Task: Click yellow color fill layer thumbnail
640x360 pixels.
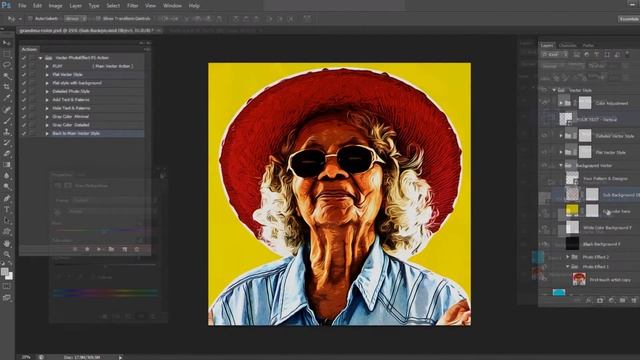Action: tap(572, 210)
